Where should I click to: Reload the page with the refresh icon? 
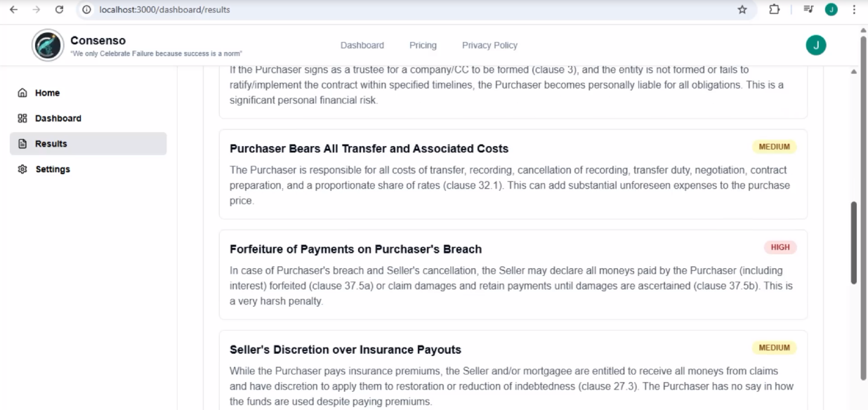59,10
